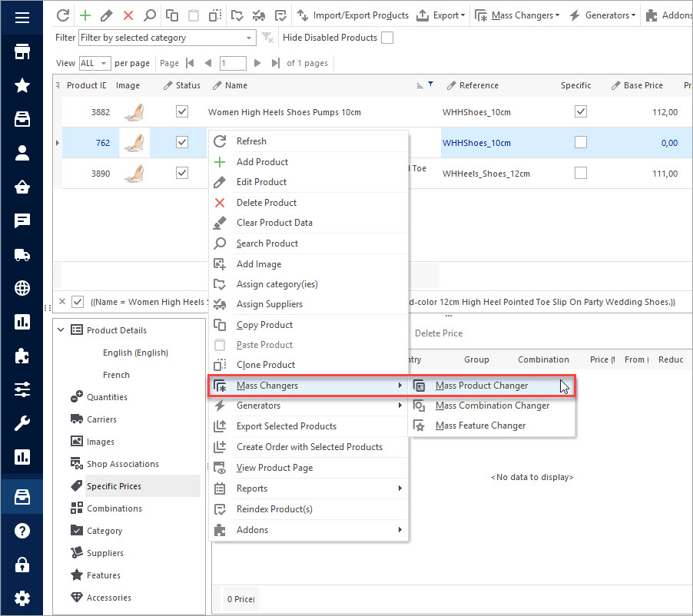This screenshot has width=693, height=616.
Task: Open Filter by selected category dropdown
Action: pos(167,38)
